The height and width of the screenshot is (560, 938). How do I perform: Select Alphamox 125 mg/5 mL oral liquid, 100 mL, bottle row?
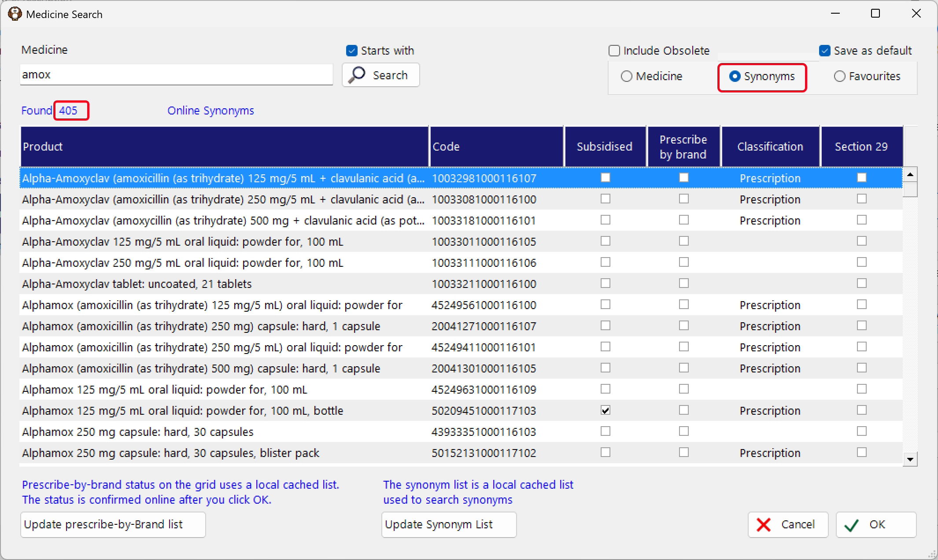[461, 410]
